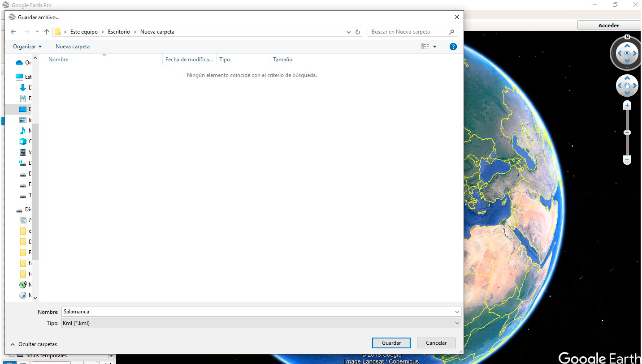Select the Este equipo monitor icon
The height and width of the screenshot is (364, 642).
[x=19, y=77]
